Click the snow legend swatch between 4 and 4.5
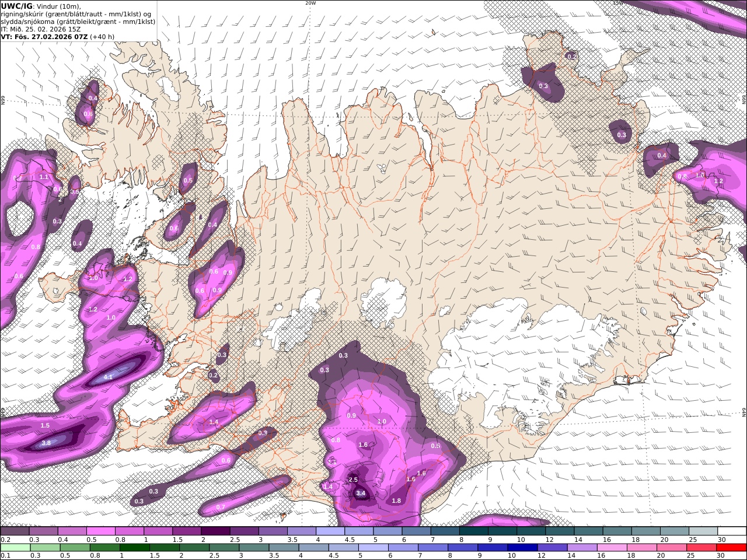The width and height of the screenshot is (747, 560). click(330, 531)
